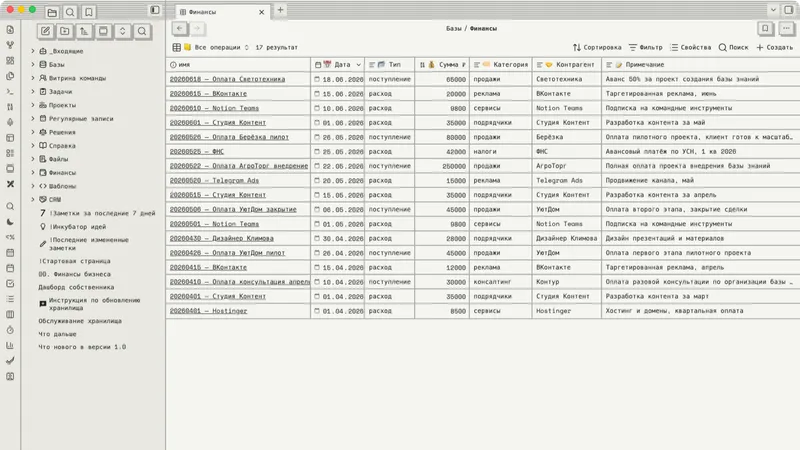Click the Базы breadcrumb in the path
Screen dimensions: 800x450
(x=453, y=29)
